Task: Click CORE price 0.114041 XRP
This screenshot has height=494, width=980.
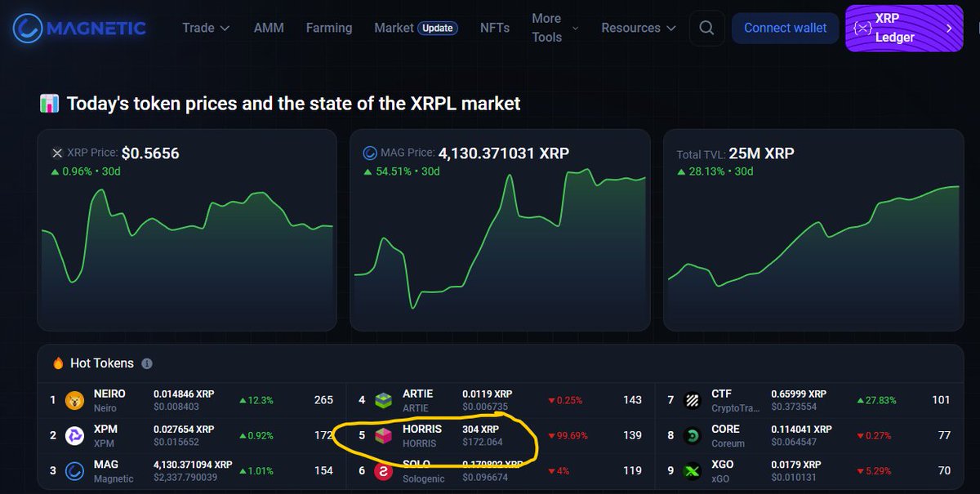Action: tap(801, 429)
